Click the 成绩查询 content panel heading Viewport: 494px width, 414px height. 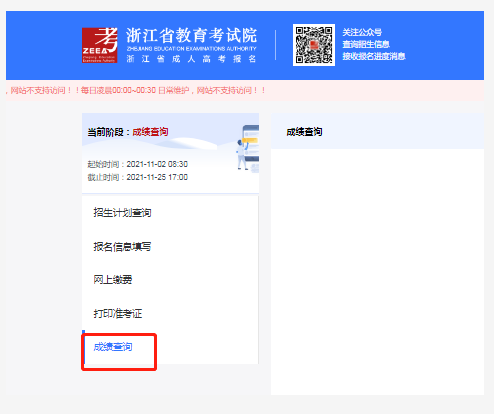click(304, 132)
